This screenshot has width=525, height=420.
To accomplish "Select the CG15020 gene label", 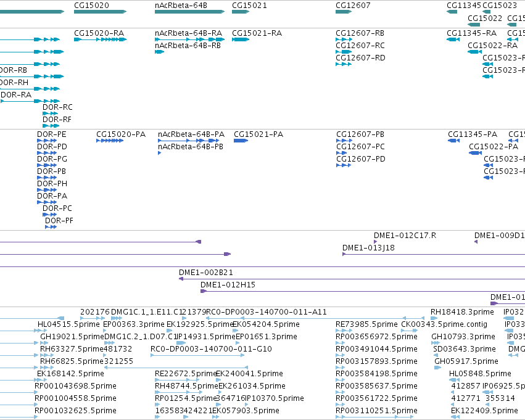I will click(91, 6).
